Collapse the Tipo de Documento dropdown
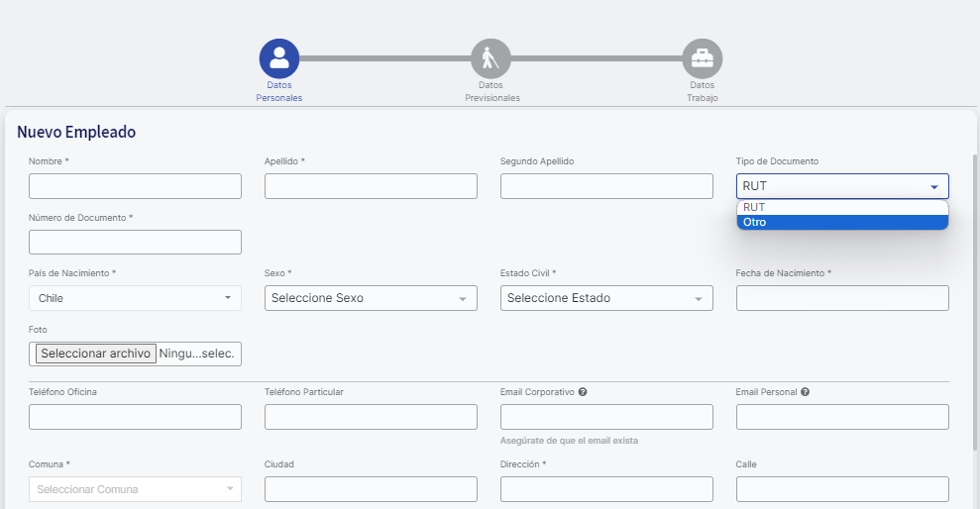Screen dimensions: 980x509 coord(842,186)
